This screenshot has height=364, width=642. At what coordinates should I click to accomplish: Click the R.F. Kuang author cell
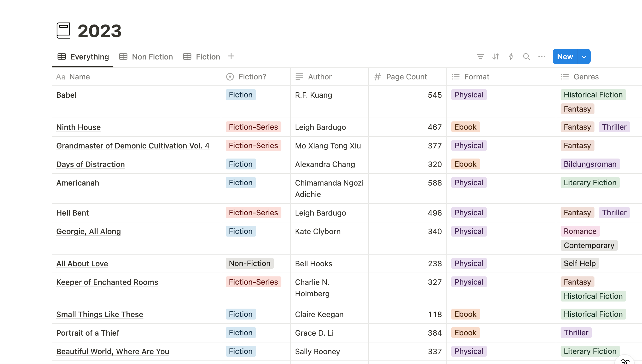(x=329, y=102)
